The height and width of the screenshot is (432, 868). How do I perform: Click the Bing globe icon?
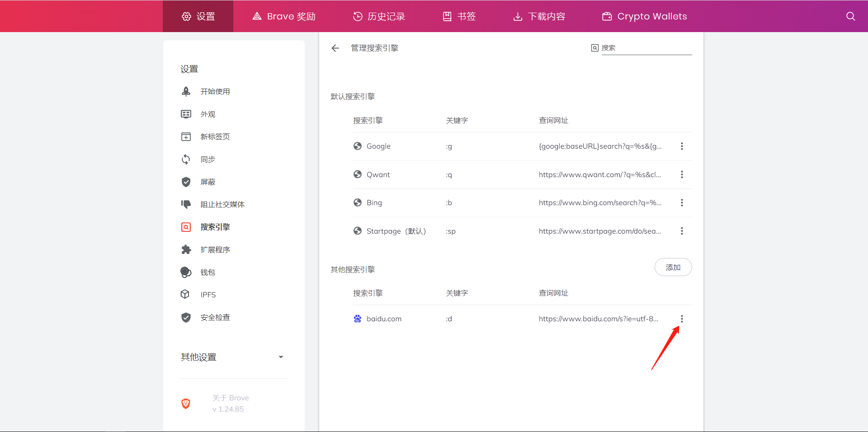click(358, 202)
